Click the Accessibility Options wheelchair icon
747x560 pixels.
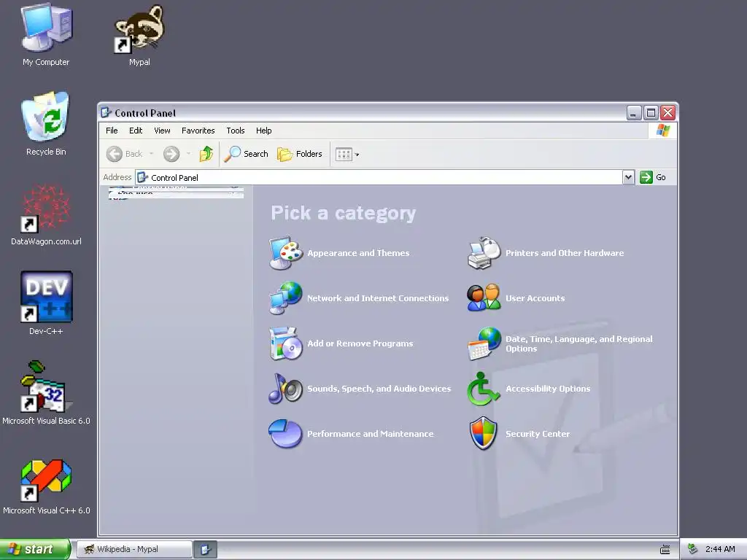[484, 389]
